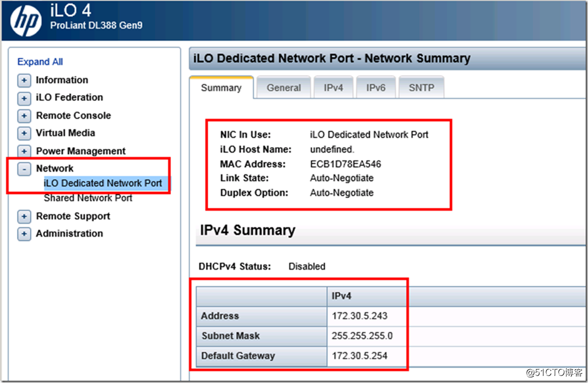588x383 pixels.
Task: Open the SNTP tab
Action: tap(421, 88)
